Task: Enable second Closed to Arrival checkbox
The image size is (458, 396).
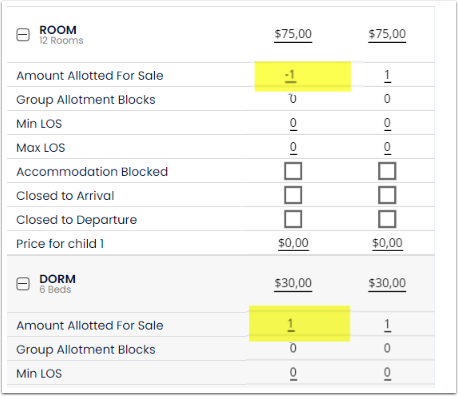Action: click(x=387, y=195)
